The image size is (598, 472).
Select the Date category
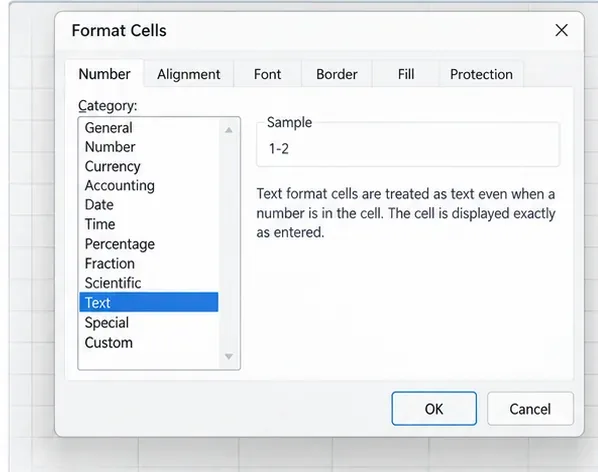coord(149,205)
